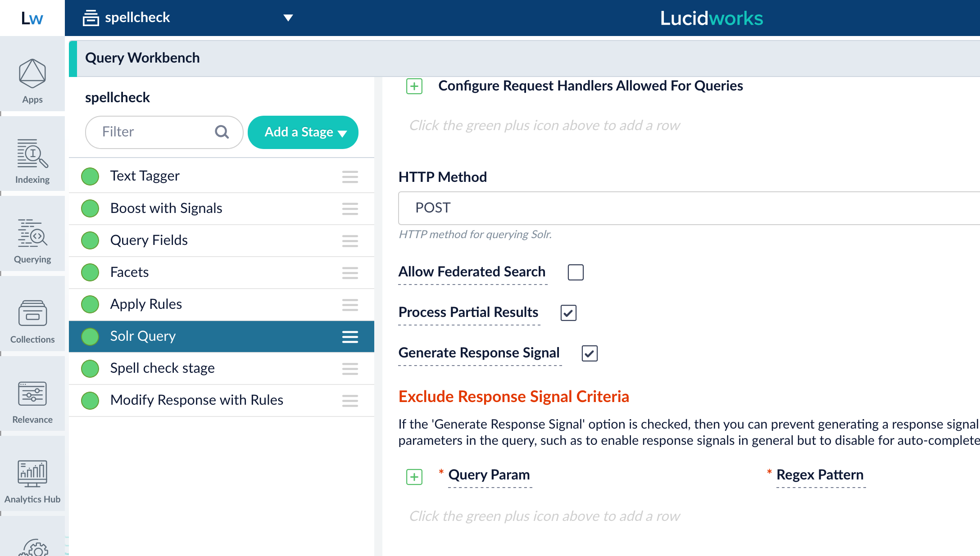This screenshot has width=980, height=556.
Task: Enable Allow Federated Search checkbox
Action: click(x=576, y=272)
